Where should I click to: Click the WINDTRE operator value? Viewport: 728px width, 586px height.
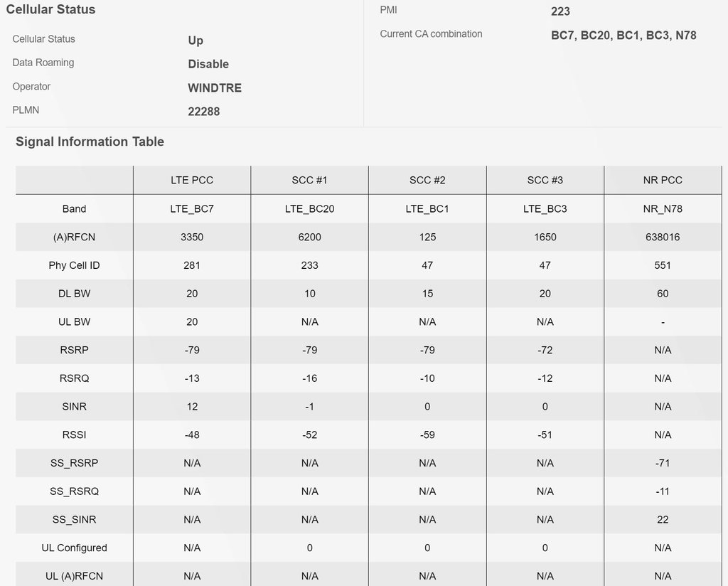pyautogui.click(x=215, y=88)
